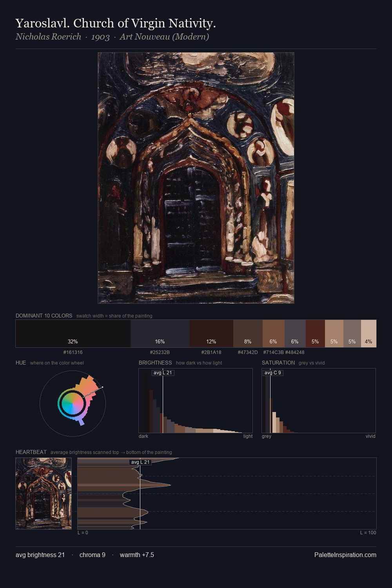Image resolution: width=392 pixels, height=588 pixels.
Task: Click the 'avg brightness 21' footer text
Action: pos(40,555)
